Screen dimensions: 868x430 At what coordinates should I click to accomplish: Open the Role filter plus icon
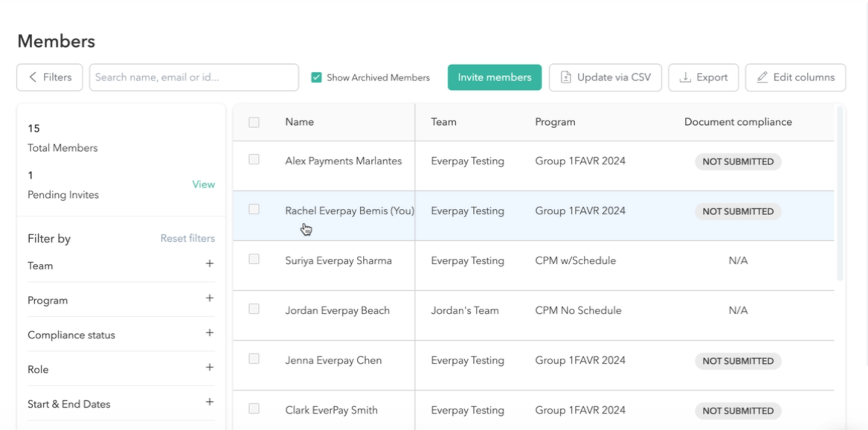[209, 368]
